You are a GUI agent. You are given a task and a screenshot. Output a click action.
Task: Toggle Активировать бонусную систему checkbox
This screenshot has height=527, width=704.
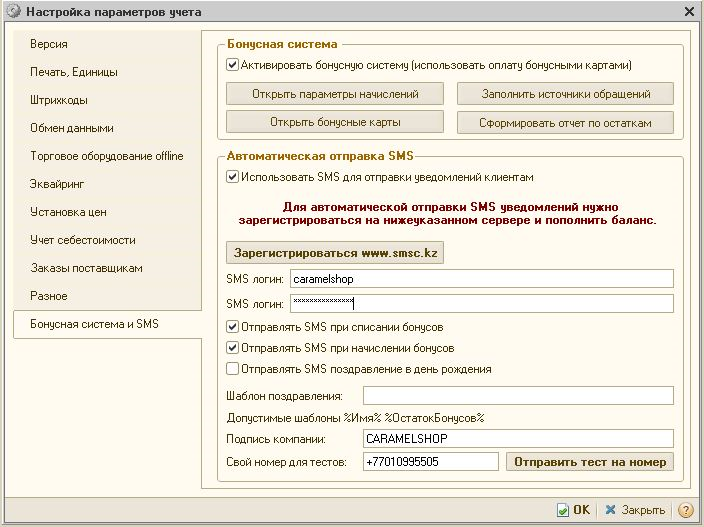(x=232, y=65)
